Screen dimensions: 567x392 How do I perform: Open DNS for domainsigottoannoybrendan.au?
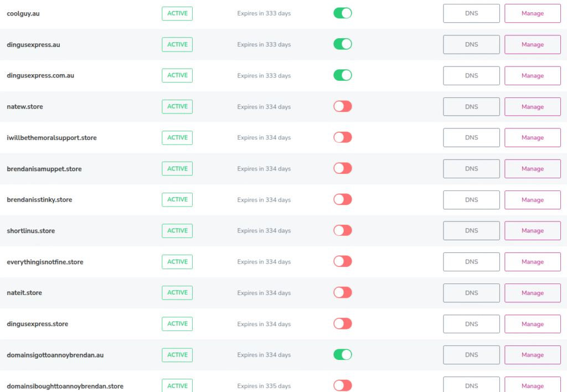tap(471, 355)
